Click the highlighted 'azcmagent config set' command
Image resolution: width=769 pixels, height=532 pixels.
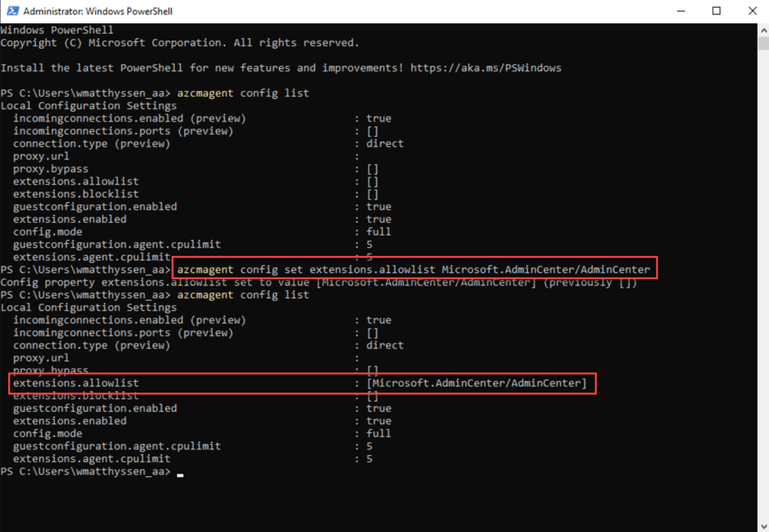click(414, 269)
